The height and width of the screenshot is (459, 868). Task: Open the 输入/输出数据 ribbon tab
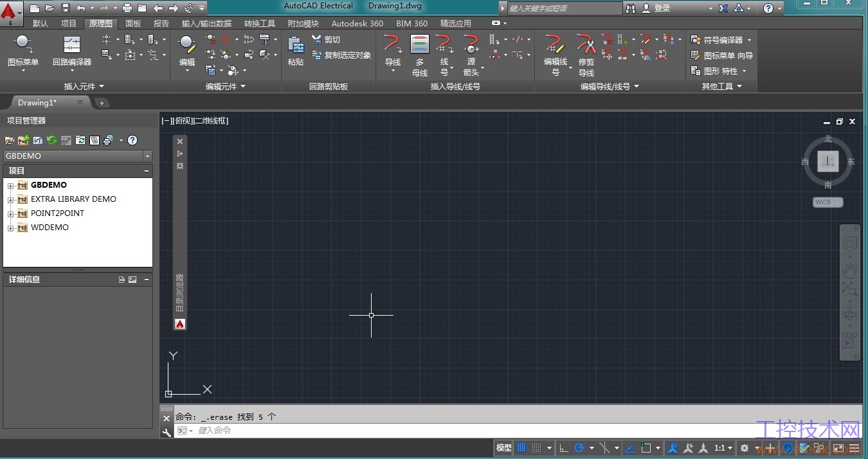point(207,23)
